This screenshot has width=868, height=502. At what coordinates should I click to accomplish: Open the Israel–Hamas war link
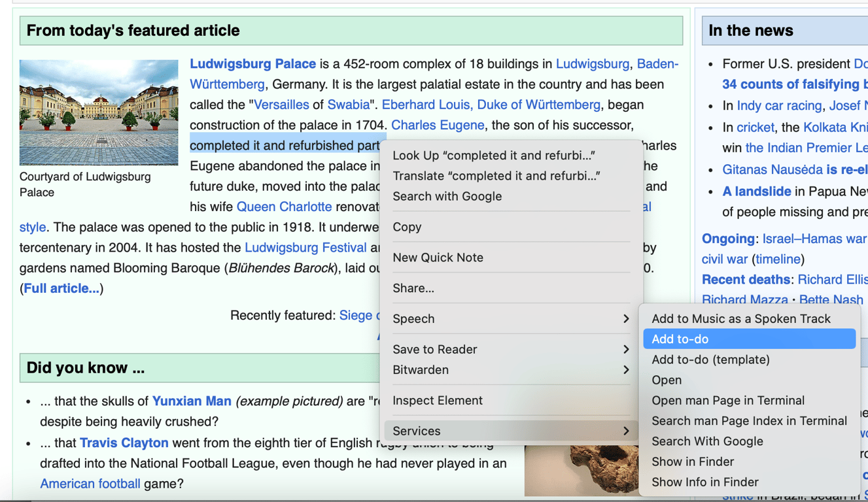tap(814, 239)
